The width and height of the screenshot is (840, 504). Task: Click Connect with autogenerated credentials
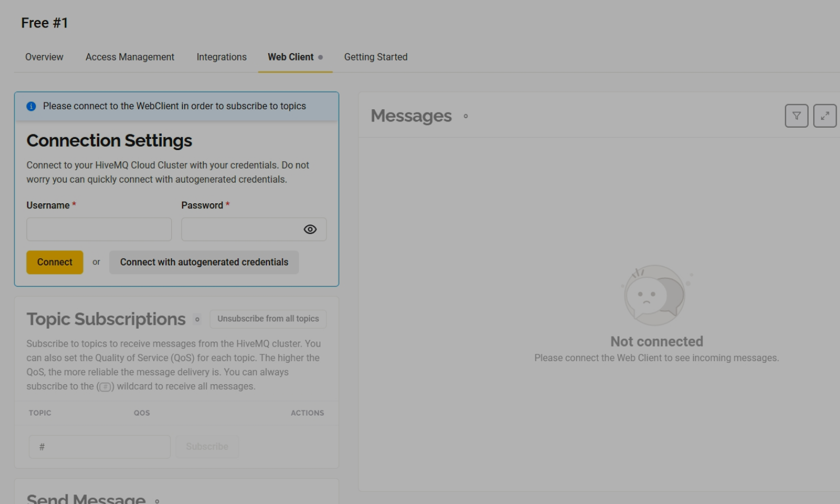click(x=204, y=262)
